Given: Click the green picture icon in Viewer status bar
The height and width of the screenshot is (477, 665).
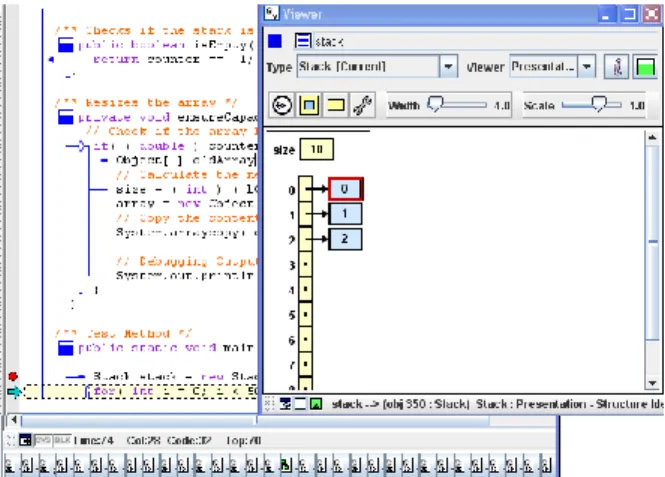Looking at the screenshot, I should coord(316,404).
